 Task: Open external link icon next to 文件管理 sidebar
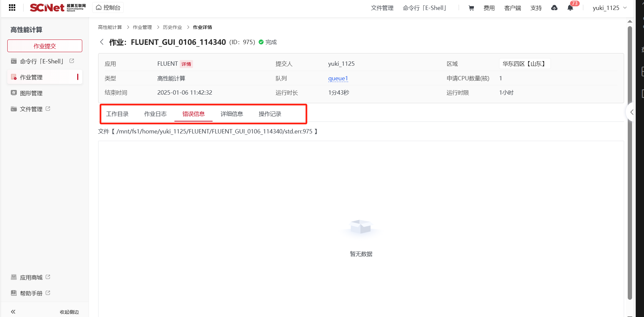click(48, 109)
